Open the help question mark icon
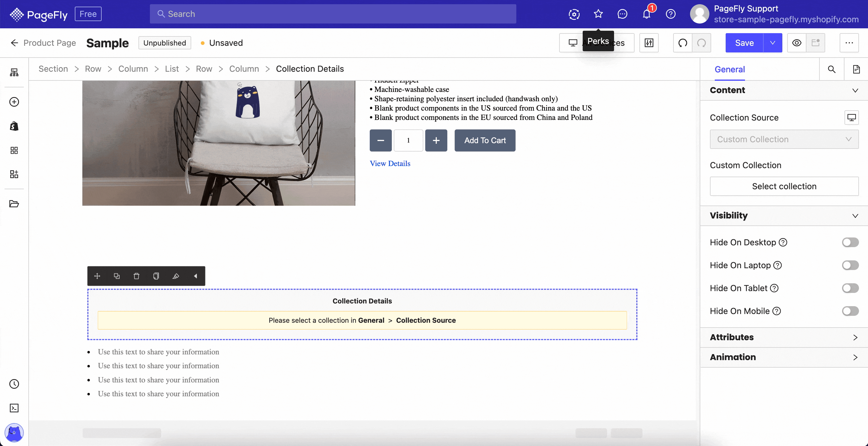This screenshot has width=868, height=446. coord(670,14)
